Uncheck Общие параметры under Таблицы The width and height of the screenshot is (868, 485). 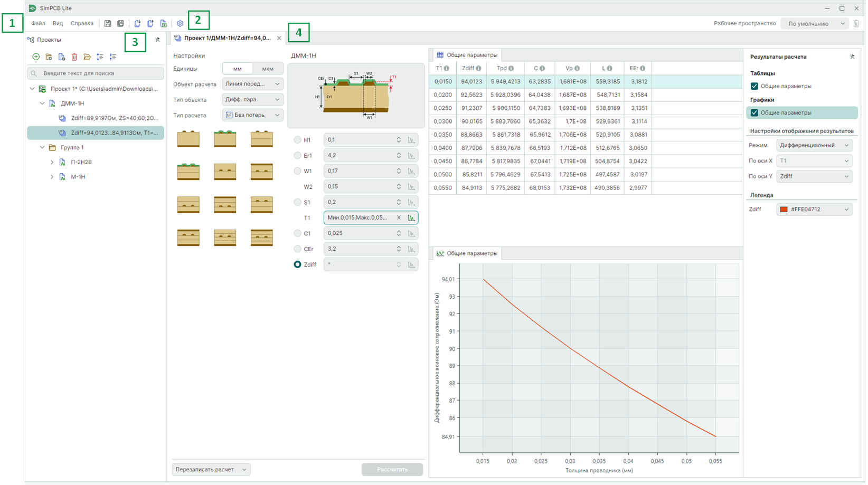[754, 87]
